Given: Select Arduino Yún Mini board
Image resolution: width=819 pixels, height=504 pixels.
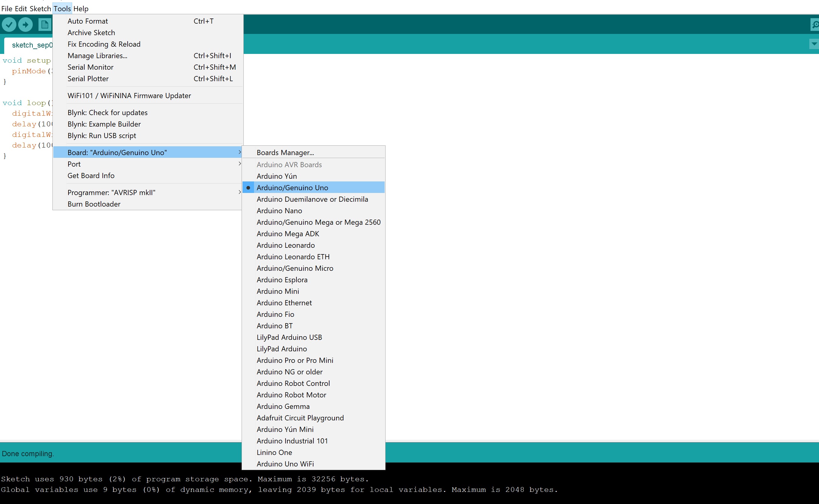Looking at the screenshot, I should 313,429.
